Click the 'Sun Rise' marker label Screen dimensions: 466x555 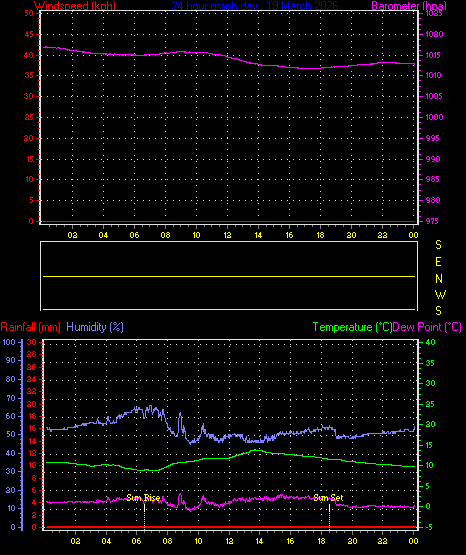click(143, 498)
